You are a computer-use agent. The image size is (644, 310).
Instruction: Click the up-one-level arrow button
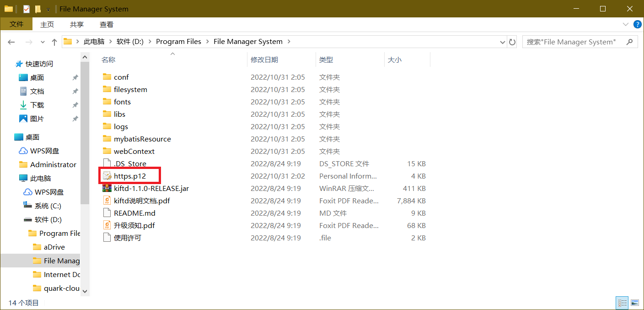tap(54, 42)
